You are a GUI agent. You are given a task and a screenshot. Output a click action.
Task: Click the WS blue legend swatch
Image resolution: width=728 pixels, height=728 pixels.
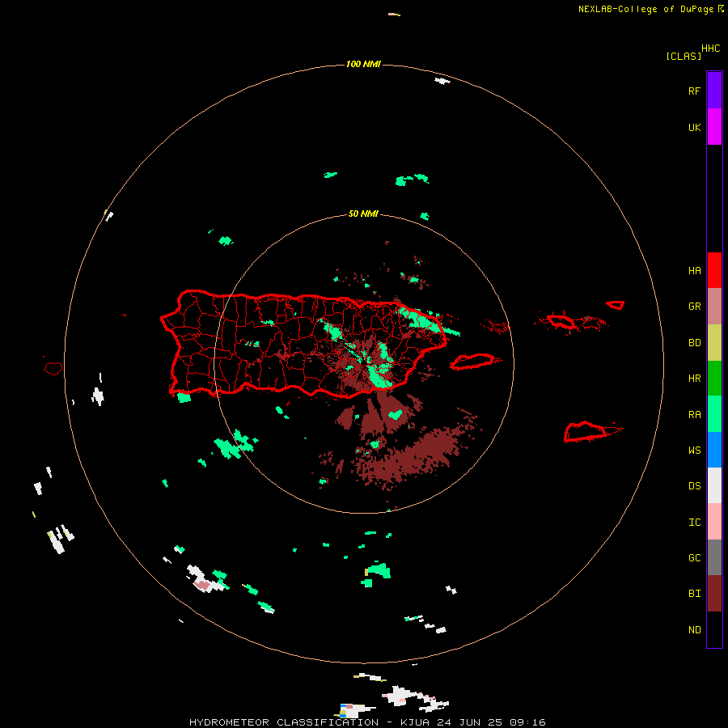coord(714,450)
